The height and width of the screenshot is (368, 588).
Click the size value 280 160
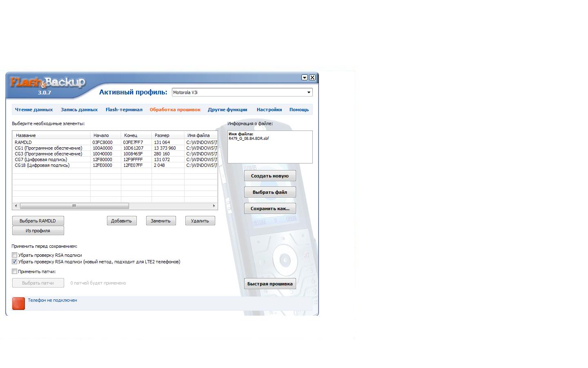tap(162, 154)
